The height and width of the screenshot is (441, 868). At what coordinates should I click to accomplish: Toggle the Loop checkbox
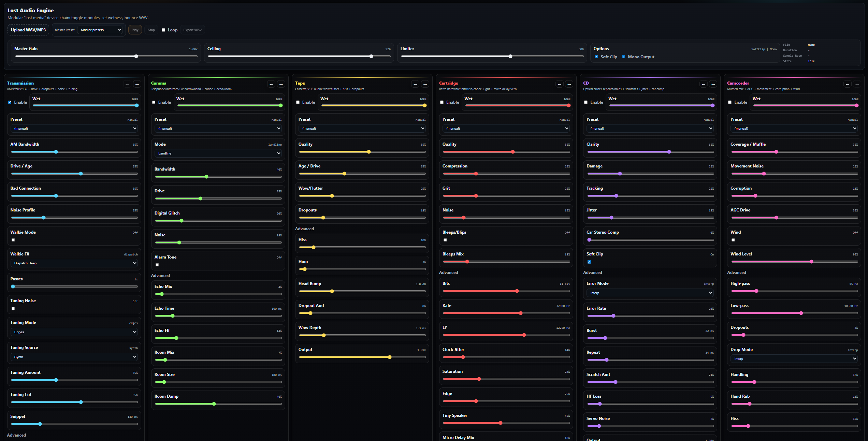tap(163, 30)
